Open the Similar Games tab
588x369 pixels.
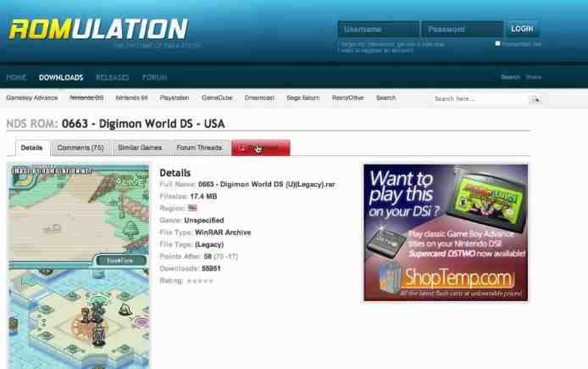click(140, 148)
